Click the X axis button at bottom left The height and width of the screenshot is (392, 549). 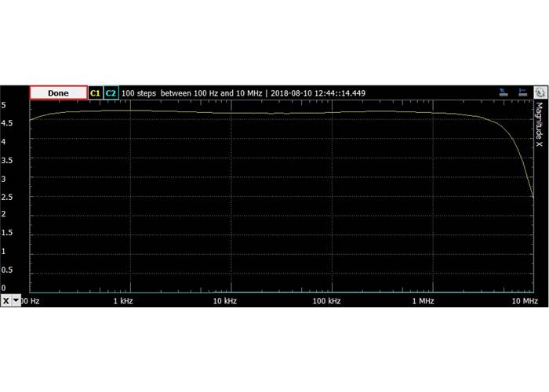tap(6, 300)
